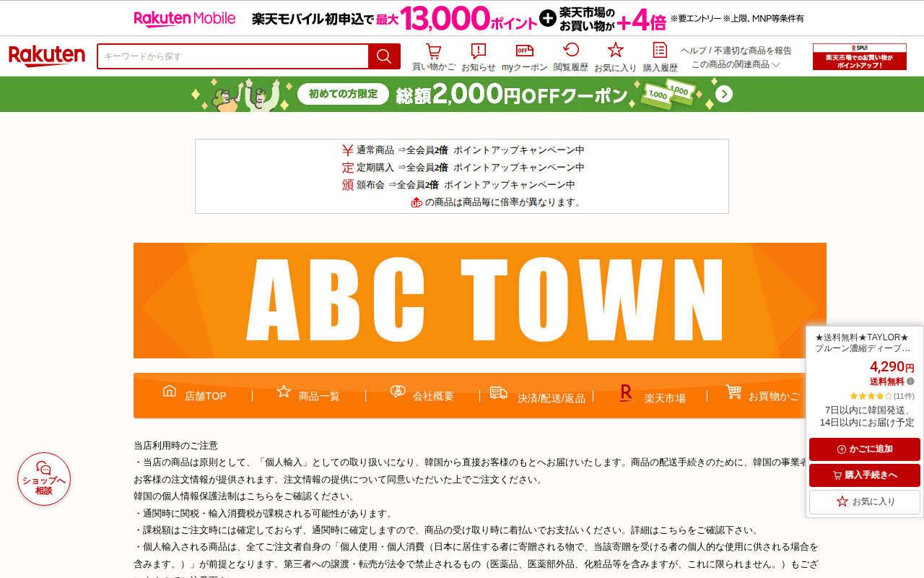Click the 4,290円 price text
The image size is (924, 578).
tap(892, 366)
